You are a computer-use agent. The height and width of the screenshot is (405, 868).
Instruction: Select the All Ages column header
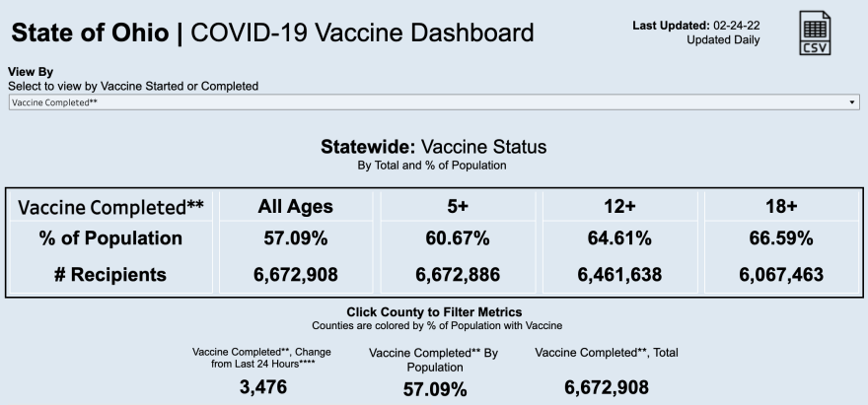296,207
